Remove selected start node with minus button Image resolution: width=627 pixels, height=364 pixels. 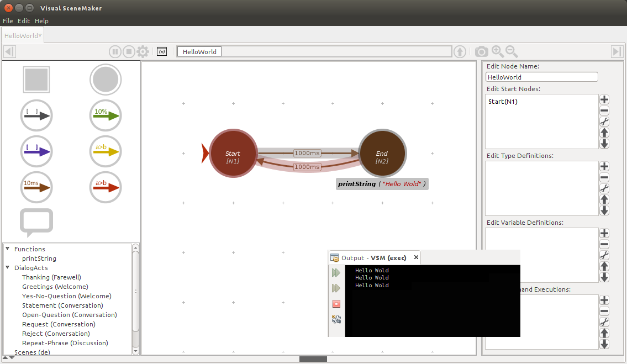pos(604,111)
